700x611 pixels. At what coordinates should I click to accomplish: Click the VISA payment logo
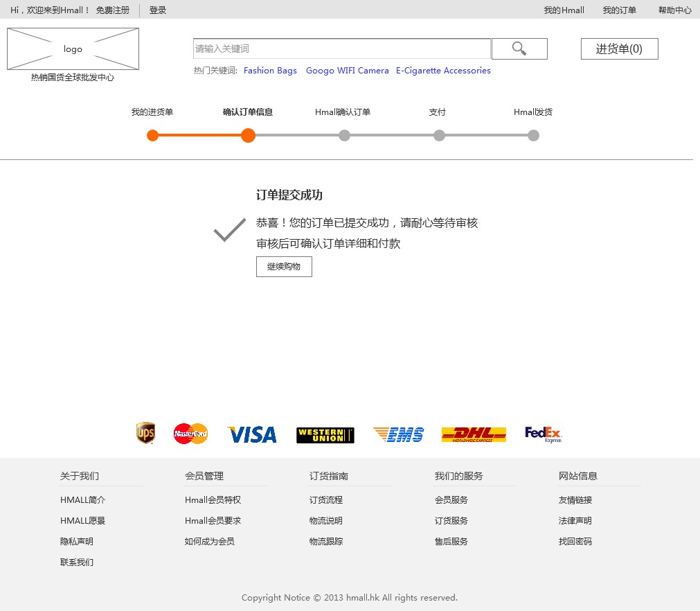tap(252, 434)
